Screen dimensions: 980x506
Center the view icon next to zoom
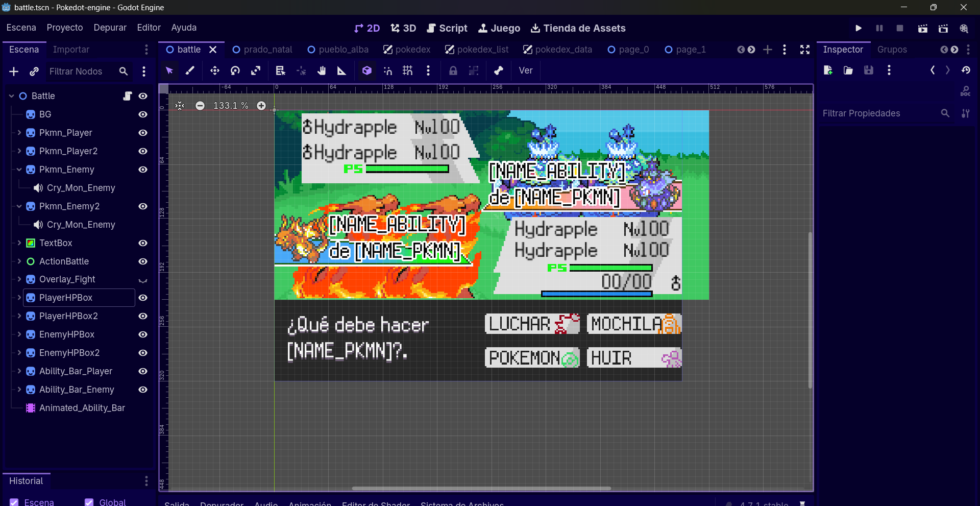click(180, 106)
